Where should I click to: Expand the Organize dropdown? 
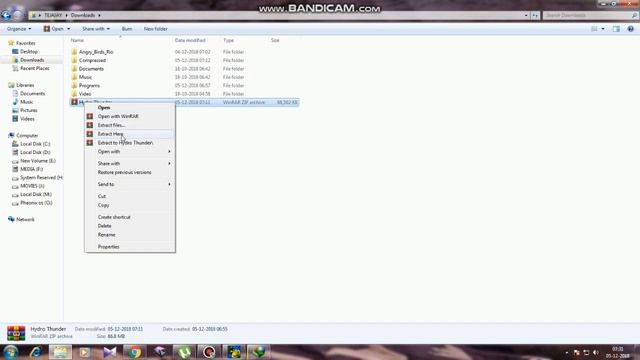19,29
